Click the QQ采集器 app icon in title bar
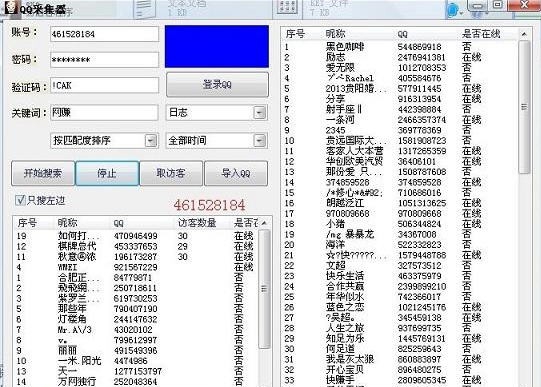The width and height of the screenshot is (541, 387). tap(10, 7)
